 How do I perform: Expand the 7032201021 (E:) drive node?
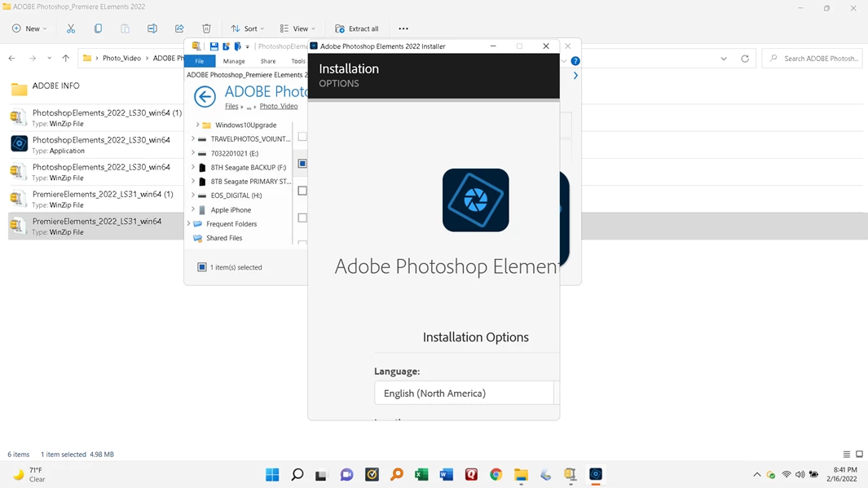point(192,153)
